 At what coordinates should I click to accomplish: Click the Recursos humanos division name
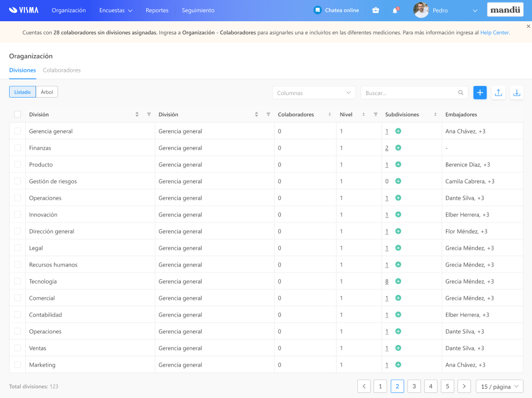53,265
